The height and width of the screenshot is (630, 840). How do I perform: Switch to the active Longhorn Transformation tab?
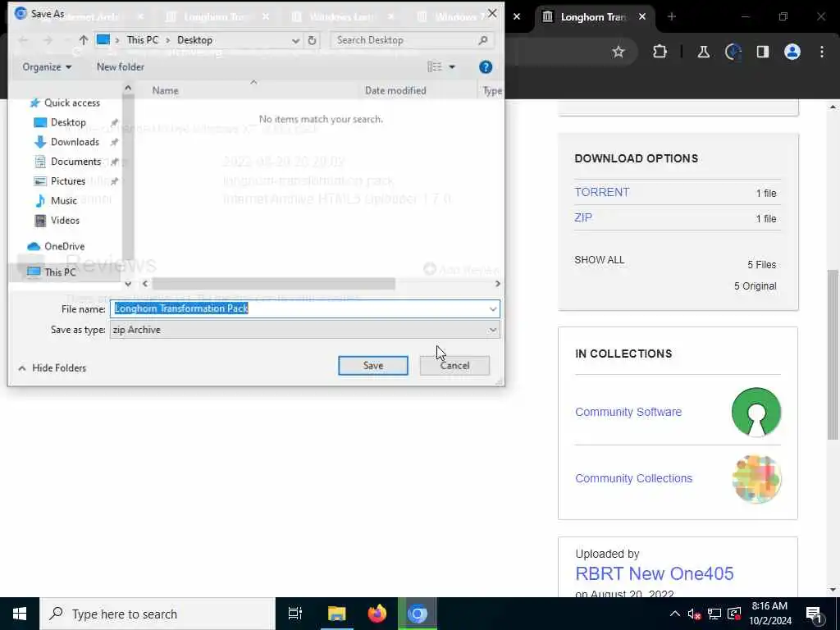tap(593, 16)
